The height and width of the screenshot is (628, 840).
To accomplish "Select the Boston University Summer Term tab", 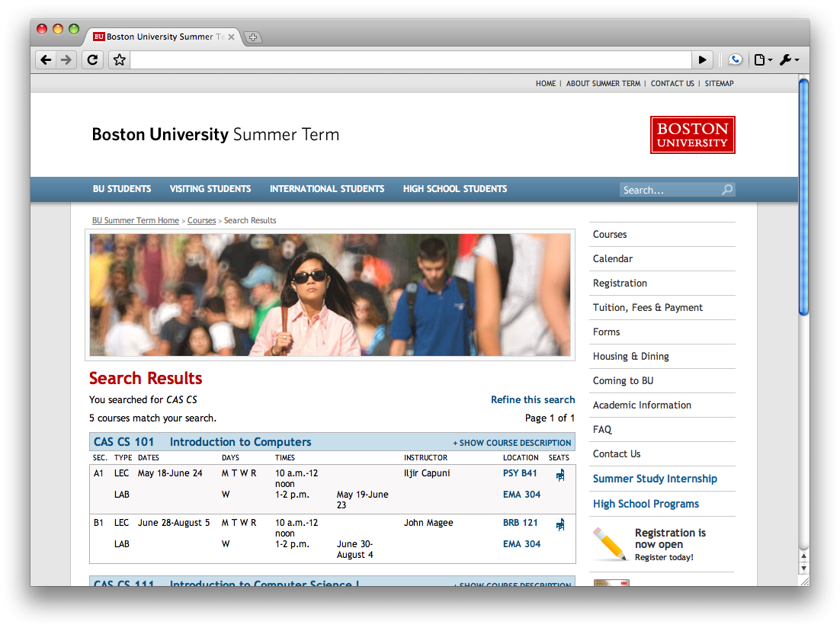I will pyautogui.click(x=163, y=37).
